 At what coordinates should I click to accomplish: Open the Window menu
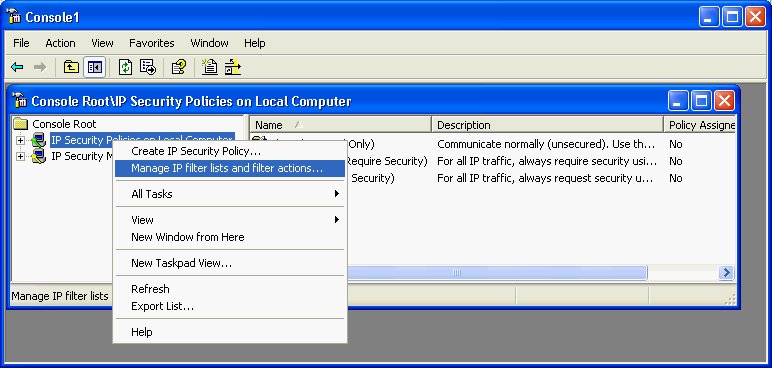(x=209, y=43)
